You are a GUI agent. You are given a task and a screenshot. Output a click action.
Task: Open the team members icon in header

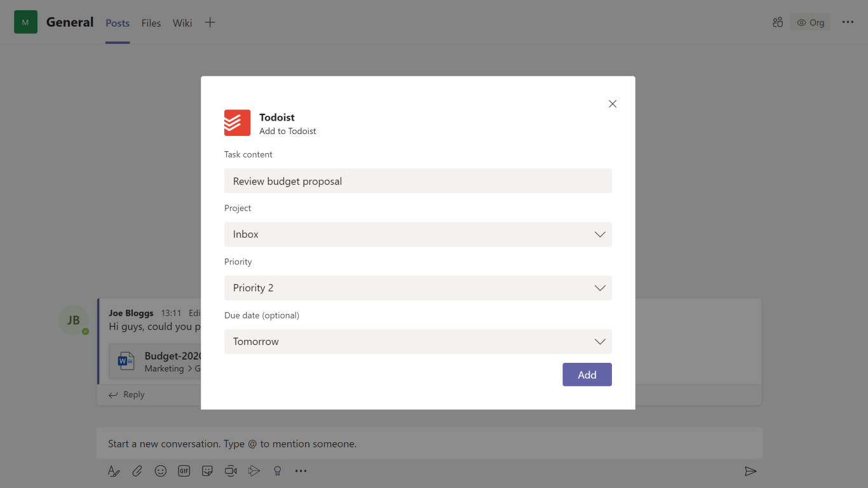coord(778,22)
